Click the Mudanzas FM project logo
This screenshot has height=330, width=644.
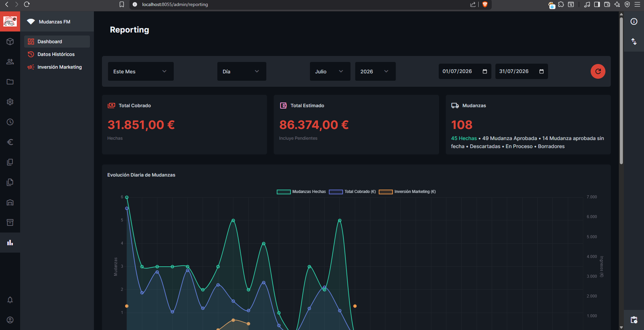coord(10,21)
